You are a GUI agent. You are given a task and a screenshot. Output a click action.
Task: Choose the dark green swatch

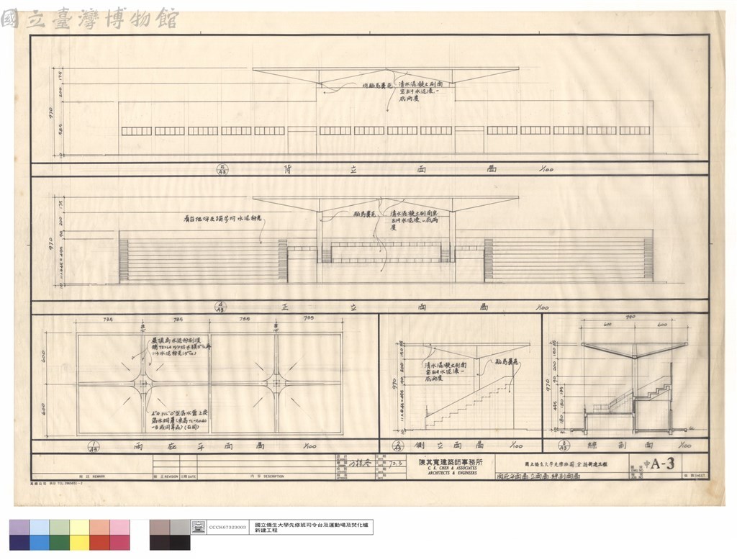pos(60,542)
